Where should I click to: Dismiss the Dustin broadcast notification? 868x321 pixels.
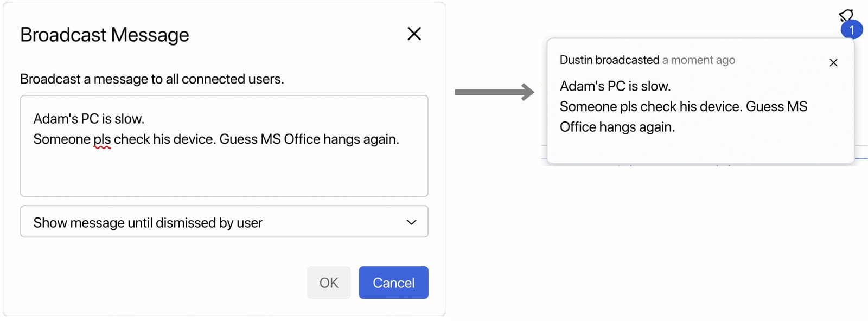[x=833, y=63]
